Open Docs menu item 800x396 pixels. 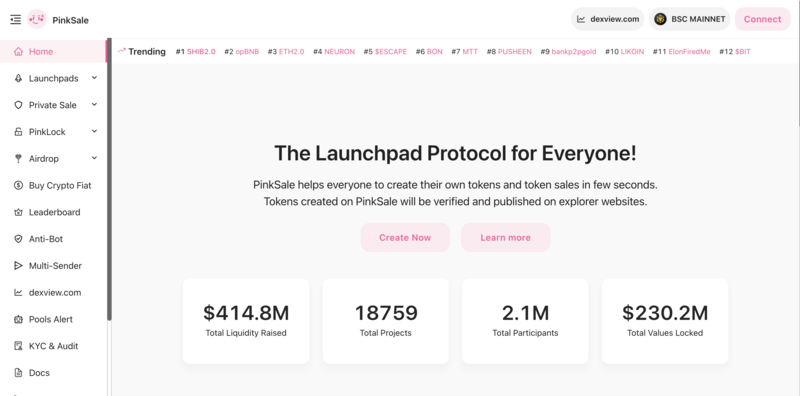[53, 373]
